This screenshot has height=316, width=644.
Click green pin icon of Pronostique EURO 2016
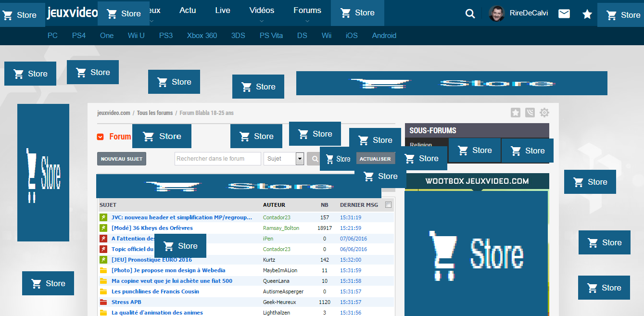[x=103, y=260]
